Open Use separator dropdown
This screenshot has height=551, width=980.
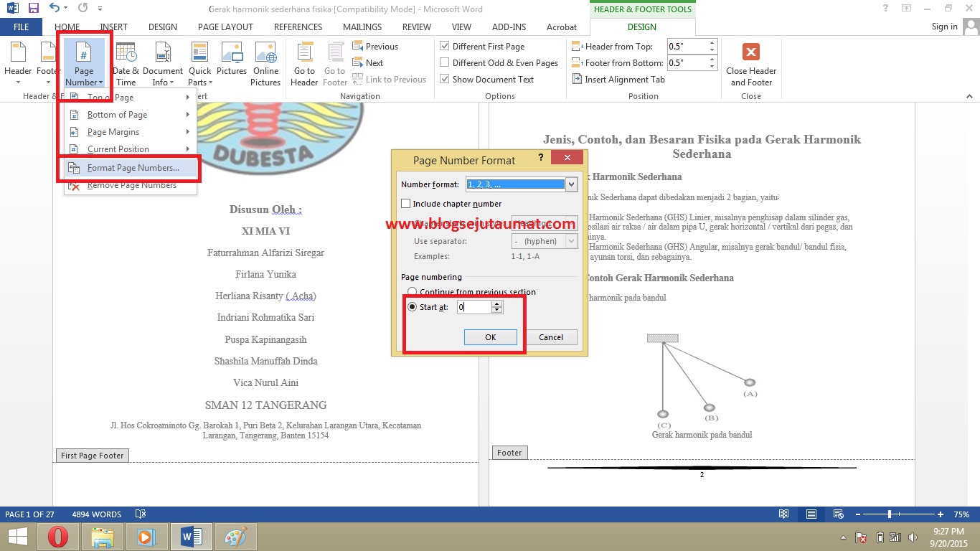571,241
